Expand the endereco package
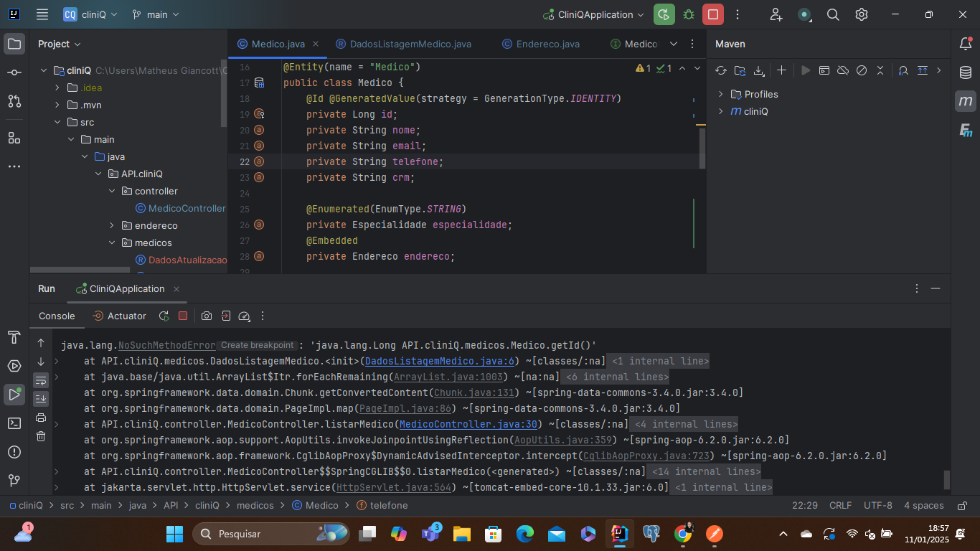980x551 pixels. point(112,225)
